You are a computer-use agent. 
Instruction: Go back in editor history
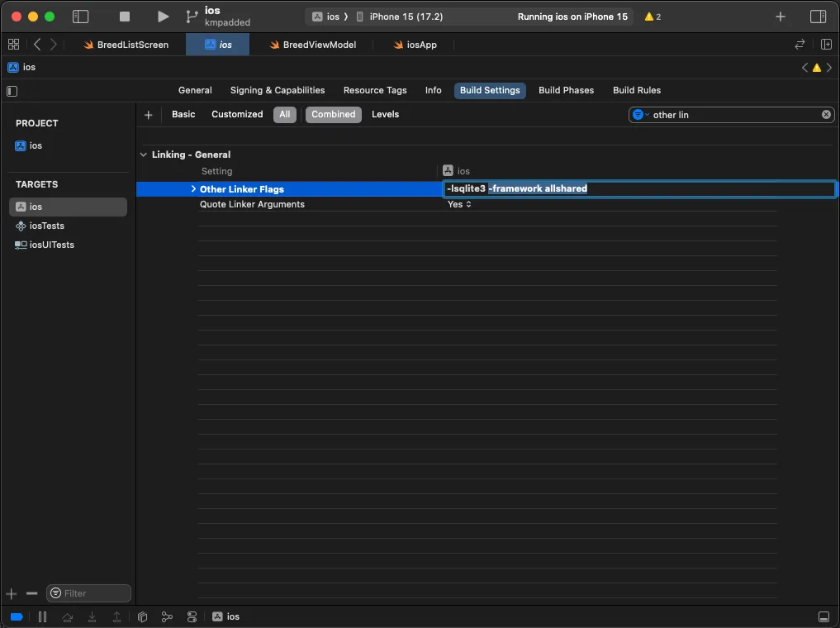(37, 45)
